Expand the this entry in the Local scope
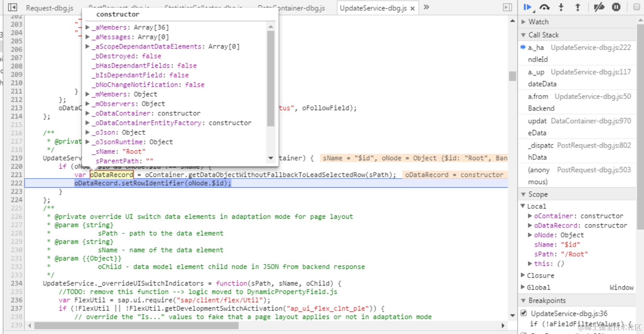The height and width of the screenshot is (334, 644). coord(530,264)
